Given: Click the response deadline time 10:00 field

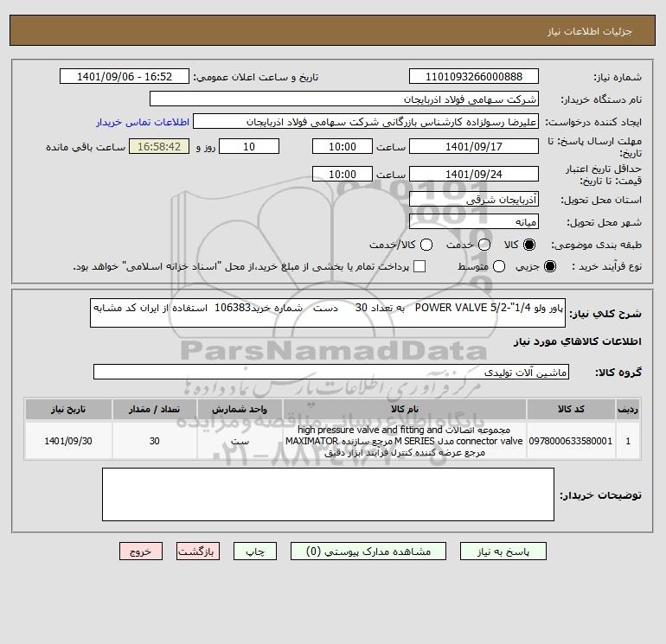Looking at the screenshot, I should [x=343, y=147].
